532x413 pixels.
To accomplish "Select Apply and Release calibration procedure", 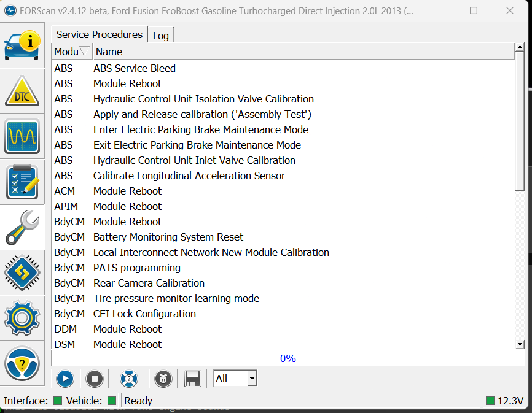I will point(283,114).
